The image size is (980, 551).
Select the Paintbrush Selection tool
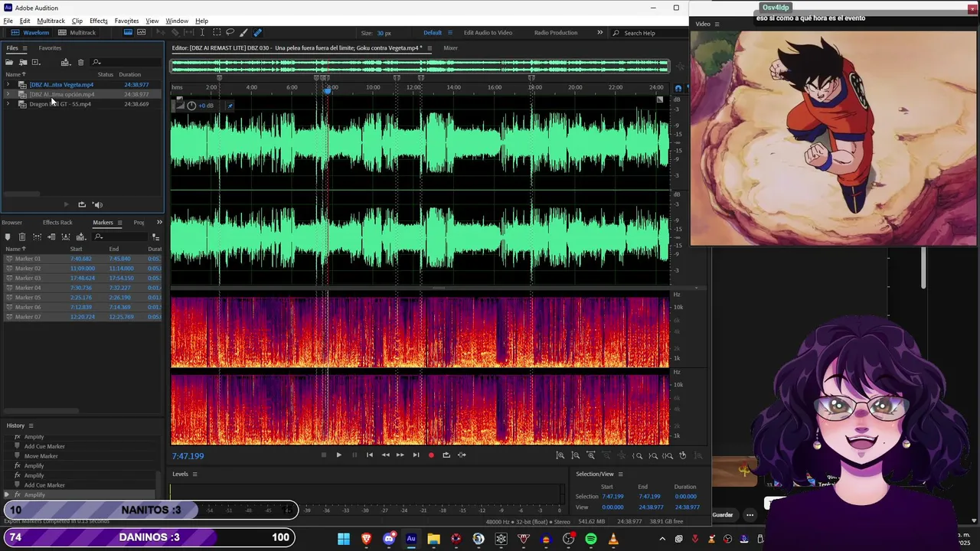coord(243,33)
